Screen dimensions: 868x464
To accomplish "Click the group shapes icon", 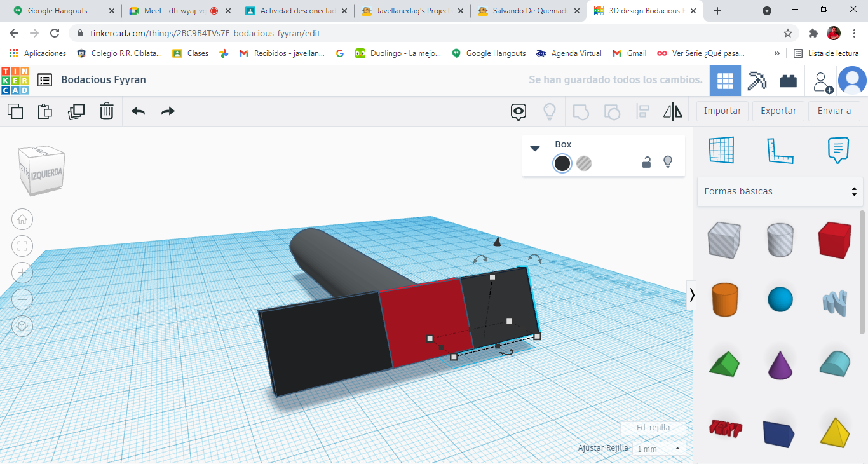I will (581, 112).
